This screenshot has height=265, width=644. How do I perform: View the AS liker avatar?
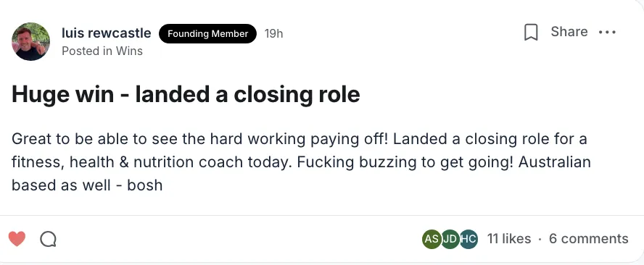click(432, 239)
